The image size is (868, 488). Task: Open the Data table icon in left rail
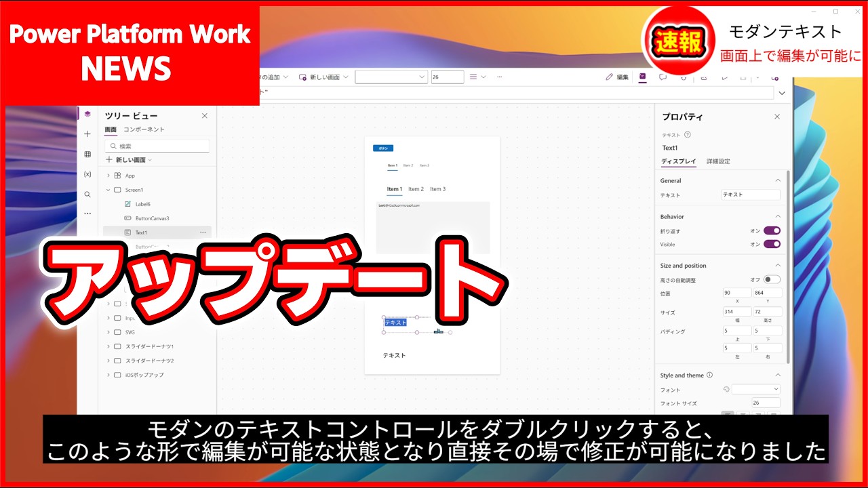pos(87,155)
